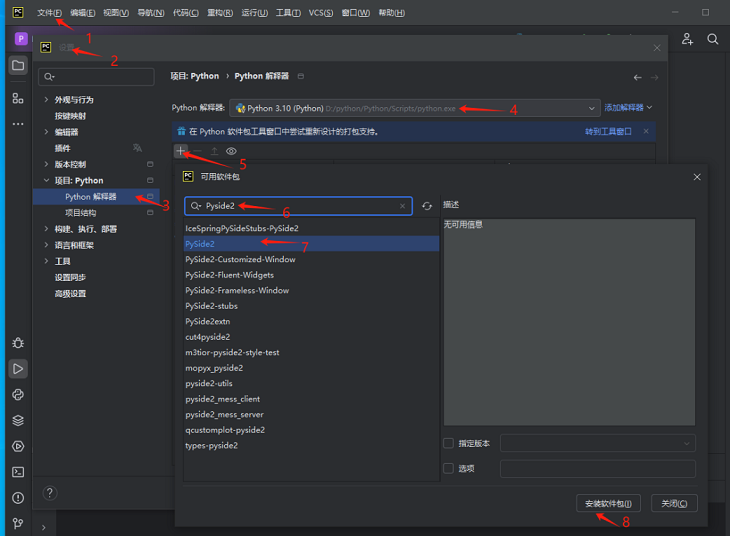Viewport: 730px width, 536px height.
Task: Expand the 工具 settings node
Action: 46,261
